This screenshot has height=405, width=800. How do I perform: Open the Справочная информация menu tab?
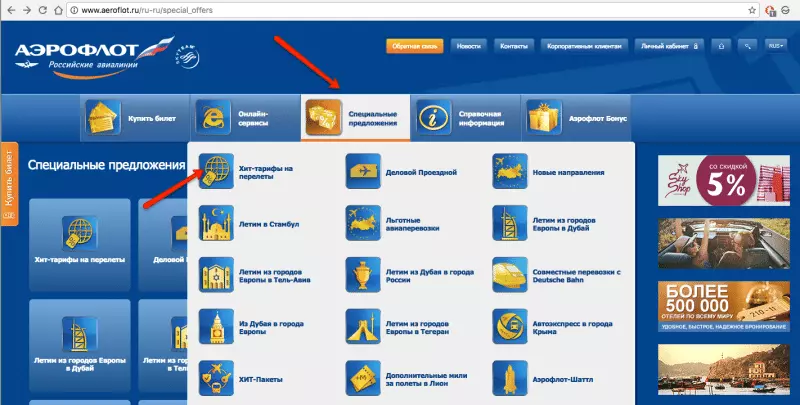tap(466, 118)
